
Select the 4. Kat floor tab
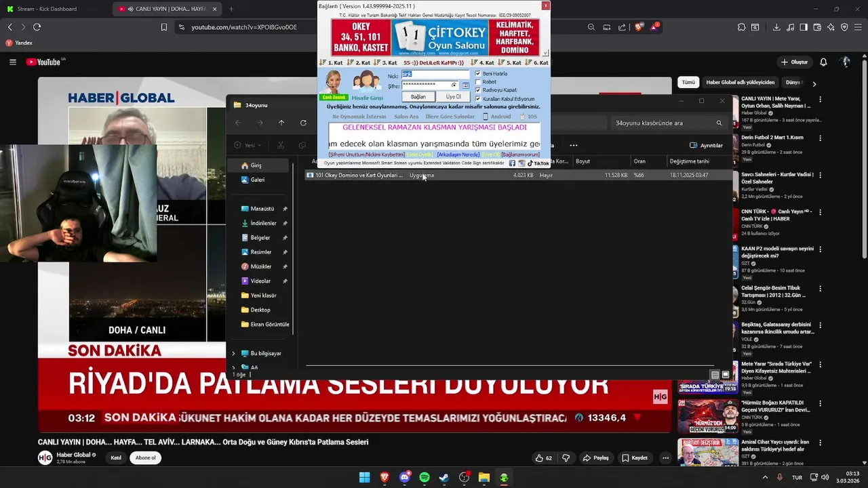pyautogui.click(x=483, y=62)
